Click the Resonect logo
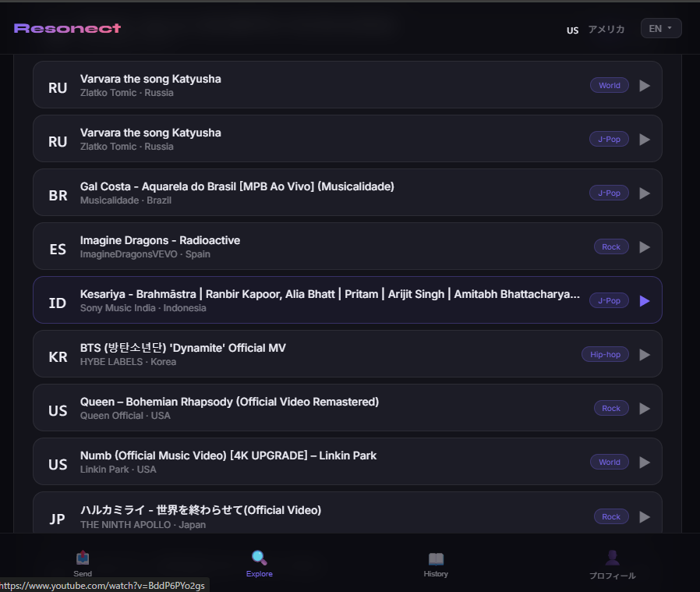The width and height of the screenshot is (700, 592). (x=67, y=28)
